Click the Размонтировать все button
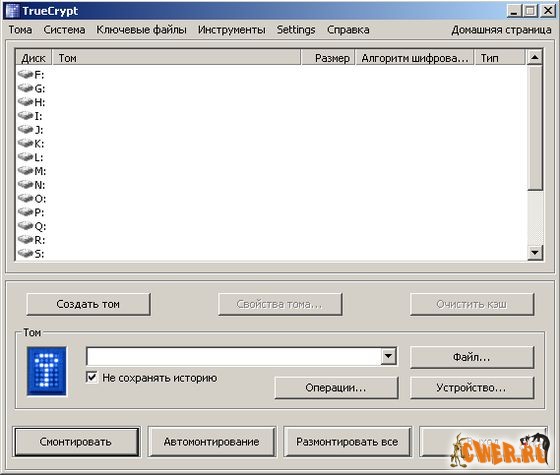The height and width of the screenshot is (475, 560). pos(348,442)
